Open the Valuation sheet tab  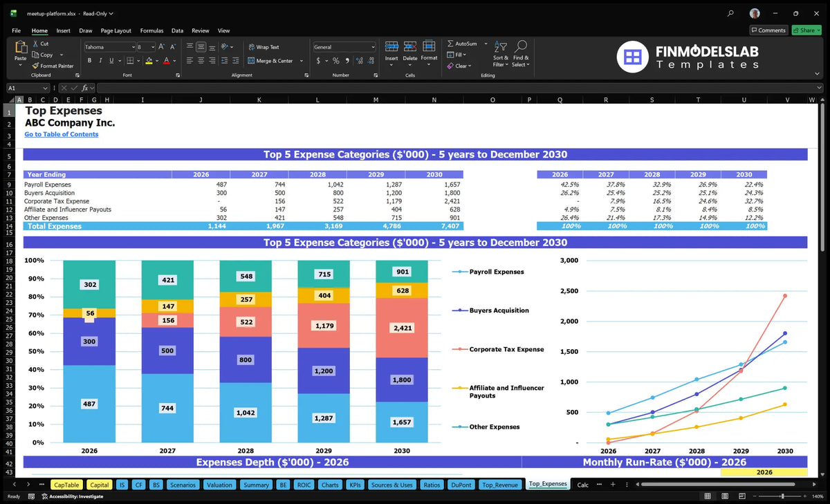pyautogui.click(x=219, y=485)
